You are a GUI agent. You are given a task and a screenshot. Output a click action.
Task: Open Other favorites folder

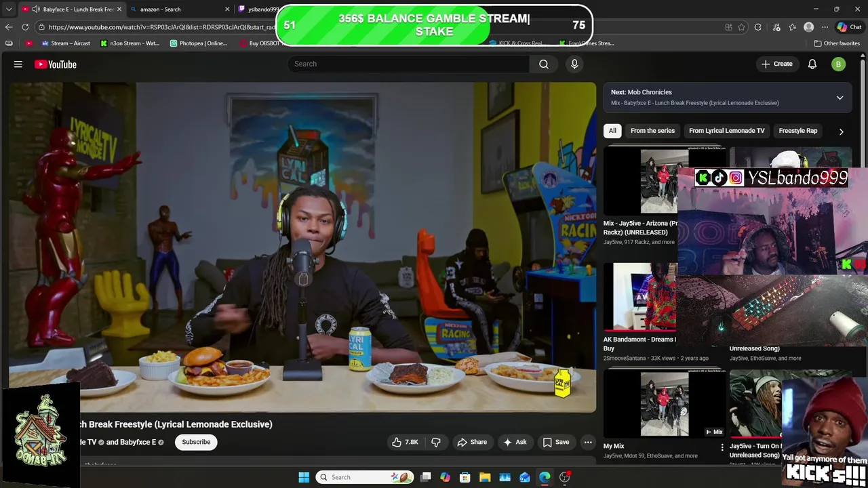click(837, 43)
